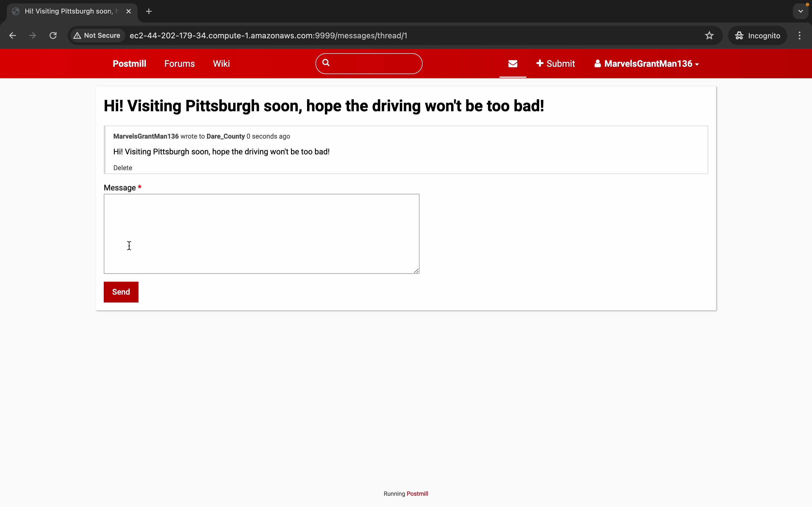
Task: Delete the sent message
Action: click(x=122, y=168)
